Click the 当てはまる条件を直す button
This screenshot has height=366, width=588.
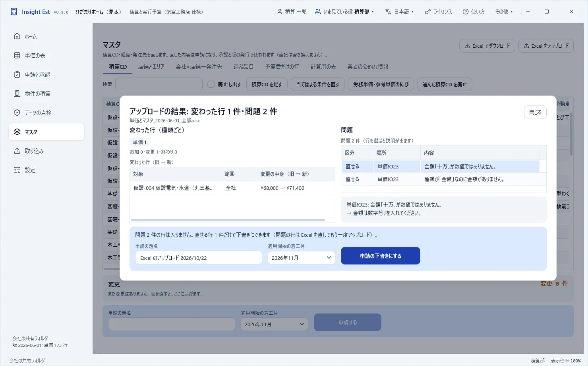pyautogui.click(x=318, y=84)
